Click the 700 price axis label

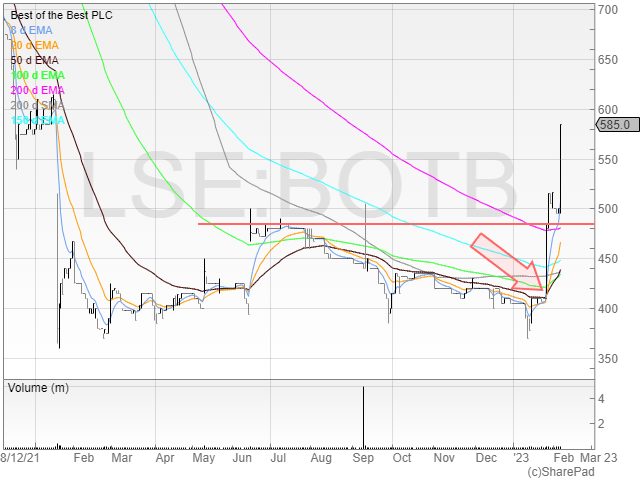click(608, 9)
